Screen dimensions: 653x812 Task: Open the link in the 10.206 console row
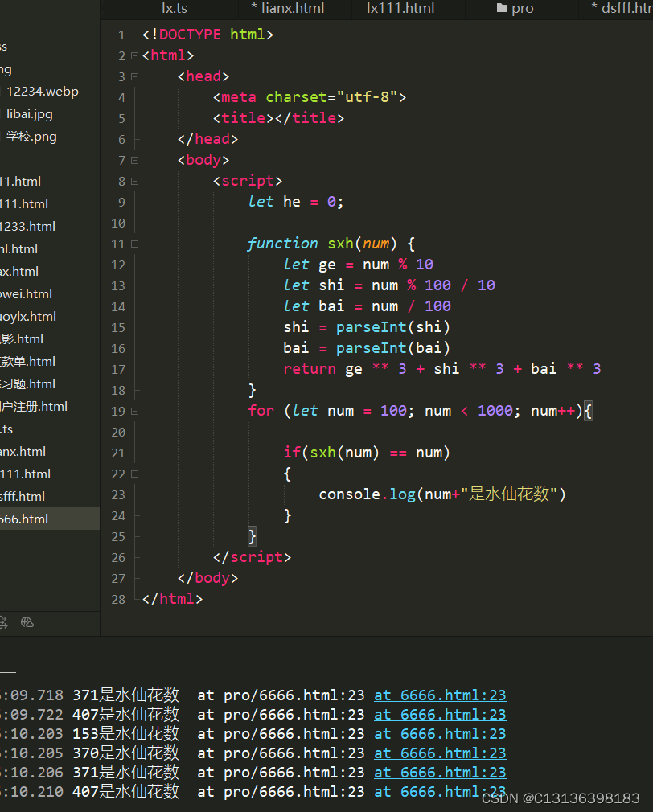pos(440,772)
